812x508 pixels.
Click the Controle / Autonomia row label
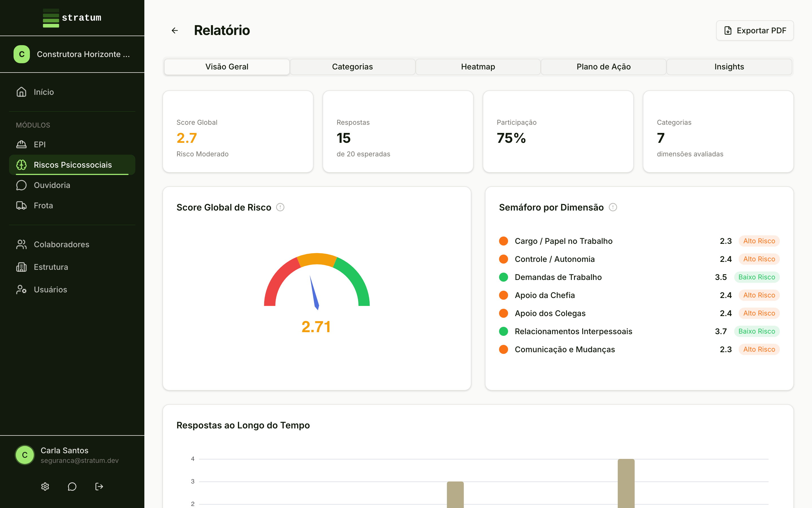click(555, 259)
